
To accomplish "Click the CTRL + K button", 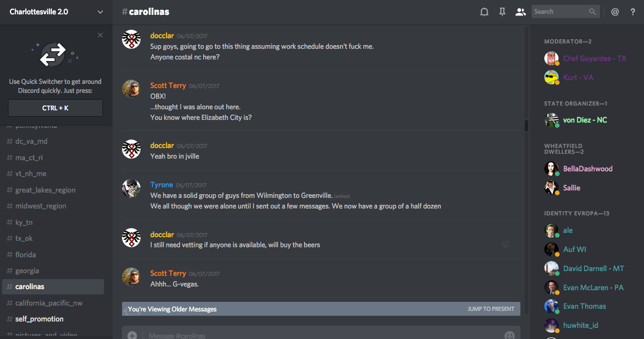I will pos(55,108).
